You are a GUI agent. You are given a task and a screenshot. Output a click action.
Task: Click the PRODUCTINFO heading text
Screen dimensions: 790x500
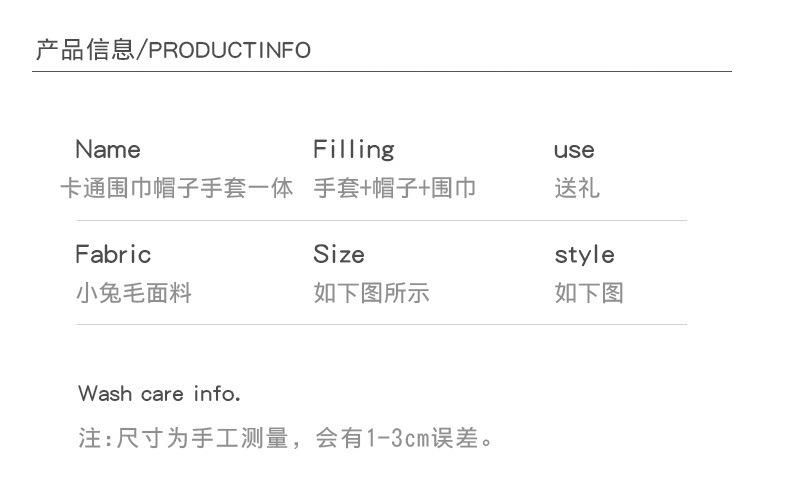tap(229, 51)
